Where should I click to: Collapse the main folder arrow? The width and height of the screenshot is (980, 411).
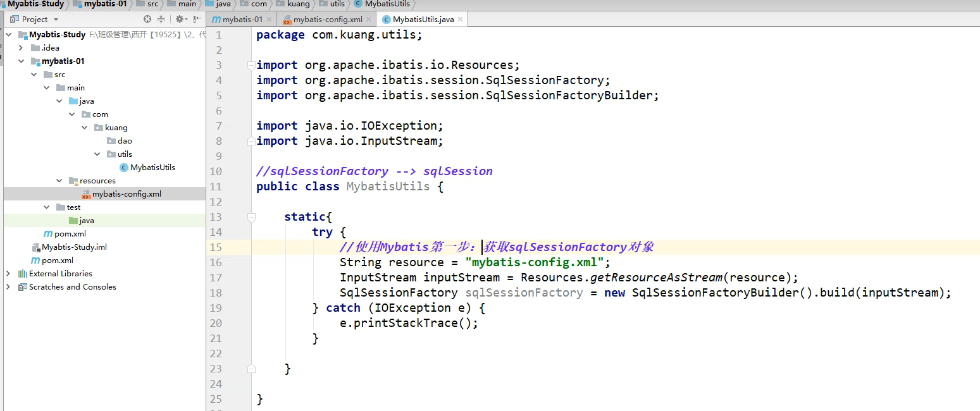pyautogui.click(x=46, y=88)
